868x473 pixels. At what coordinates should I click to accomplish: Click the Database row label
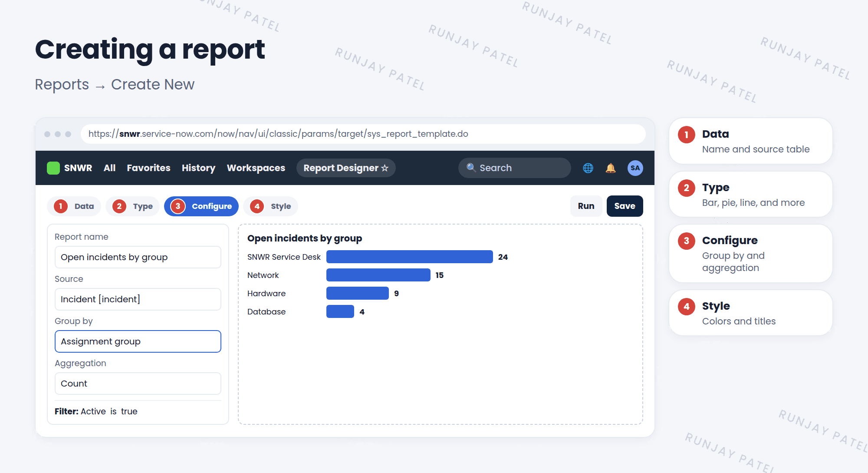266,312
